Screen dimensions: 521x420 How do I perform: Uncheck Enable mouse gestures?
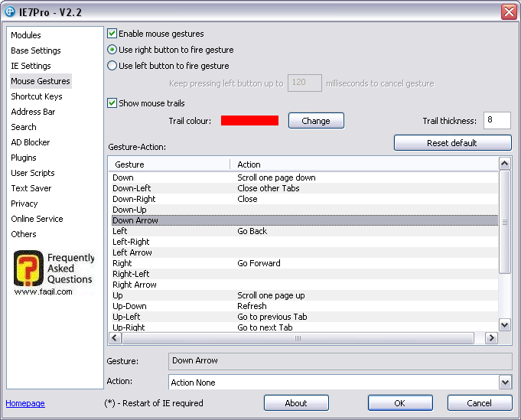click(x=112, y=34)
